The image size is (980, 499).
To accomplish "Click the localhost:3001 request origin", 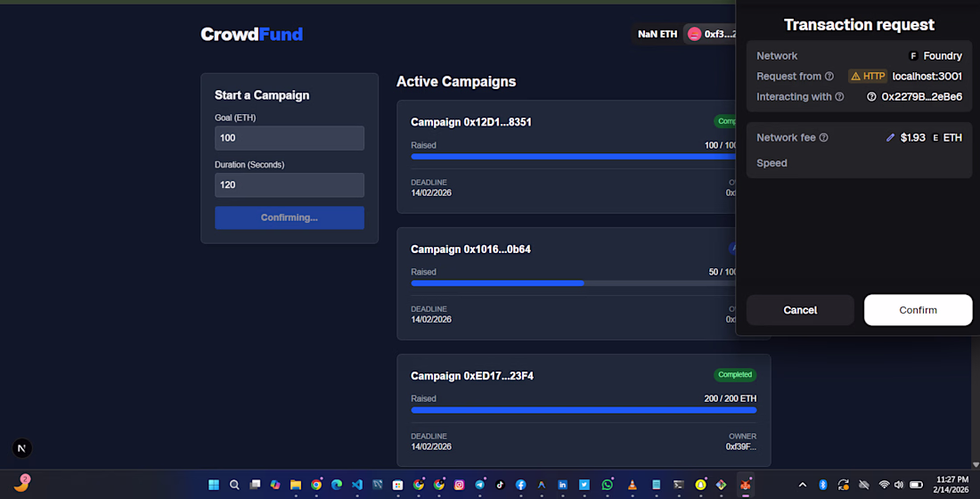I will click(x=927, y=77).
